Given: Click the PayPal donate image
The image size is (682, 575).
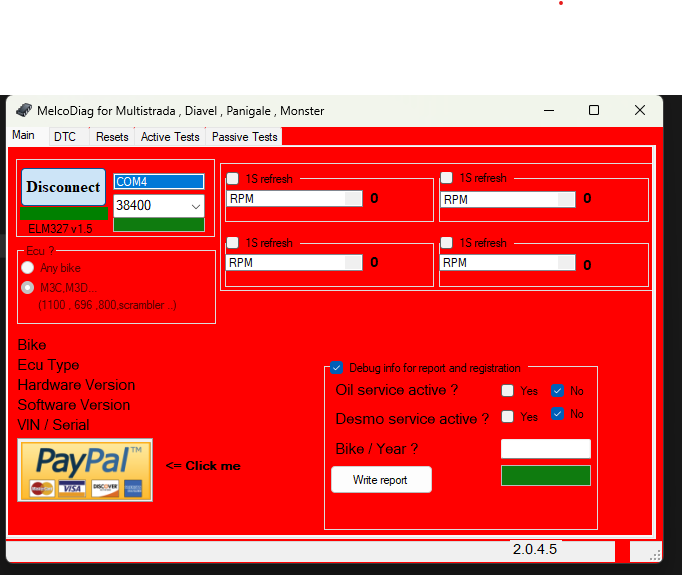Looking at the screenshot, I should pyautogui.click(x=85, y=470).
